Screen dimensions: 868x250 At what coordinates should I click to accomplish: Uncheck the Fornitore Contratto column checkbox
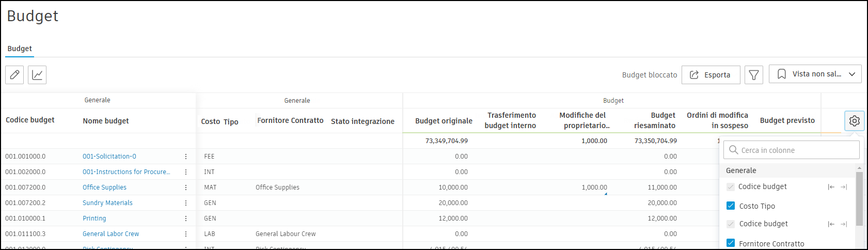coord(731,243)
